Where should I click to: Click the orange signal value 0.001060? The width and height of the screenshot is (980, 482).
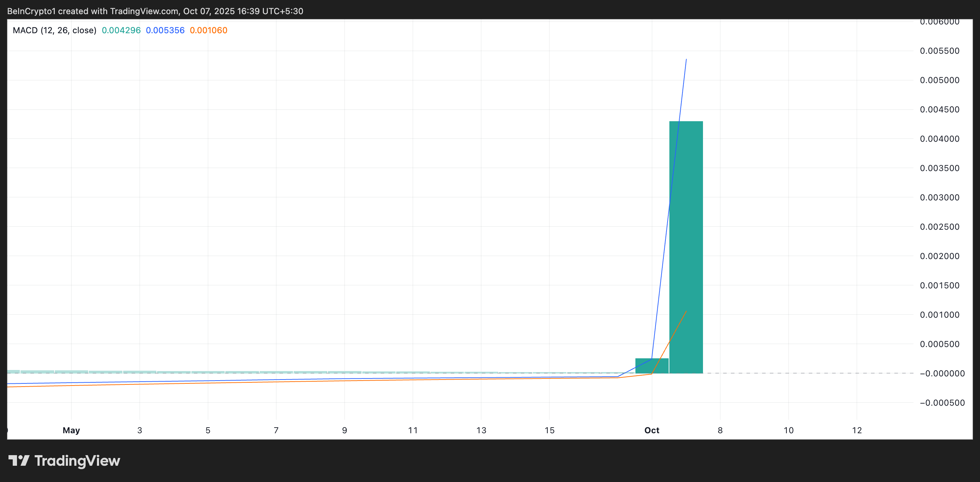tap(208, 30)
